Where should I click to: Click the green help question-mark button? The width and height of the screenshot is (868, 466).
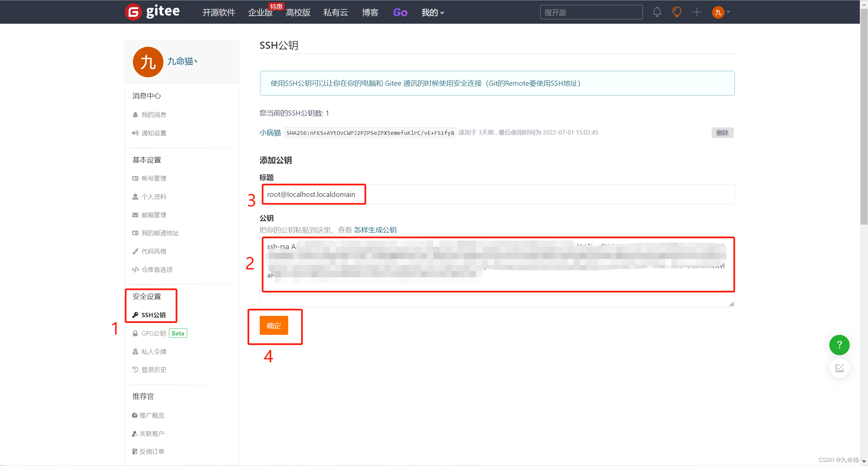839,345
